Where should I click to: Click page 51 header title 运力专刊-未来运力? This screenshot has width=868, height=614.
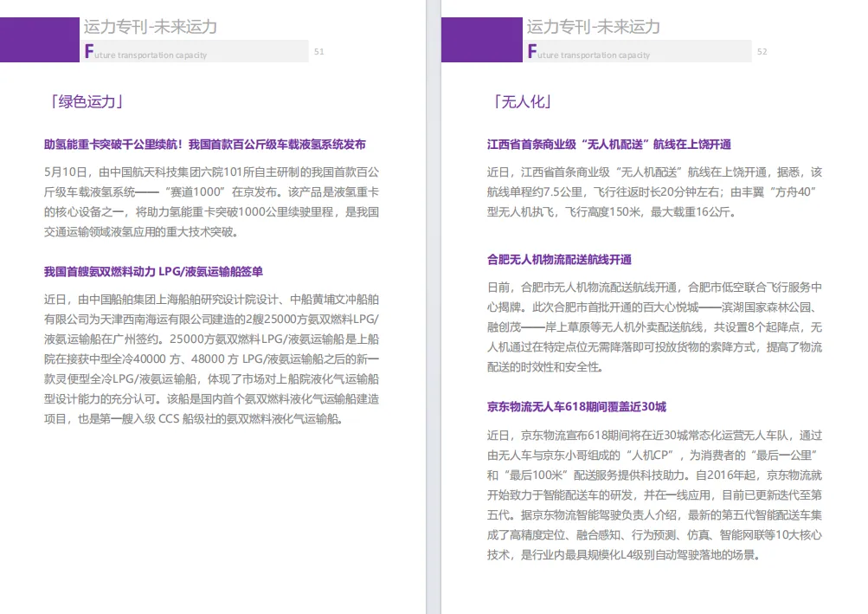click(151, 27)
